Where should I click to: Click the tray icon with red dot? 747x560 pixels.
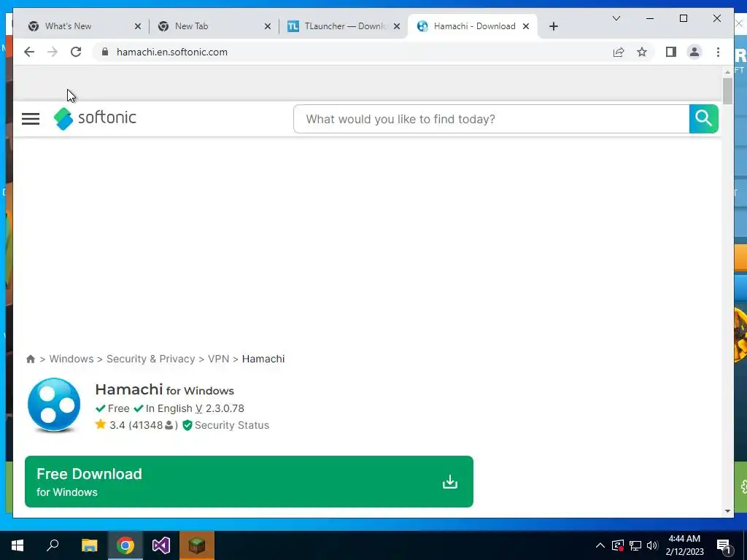tap(618, 545)
